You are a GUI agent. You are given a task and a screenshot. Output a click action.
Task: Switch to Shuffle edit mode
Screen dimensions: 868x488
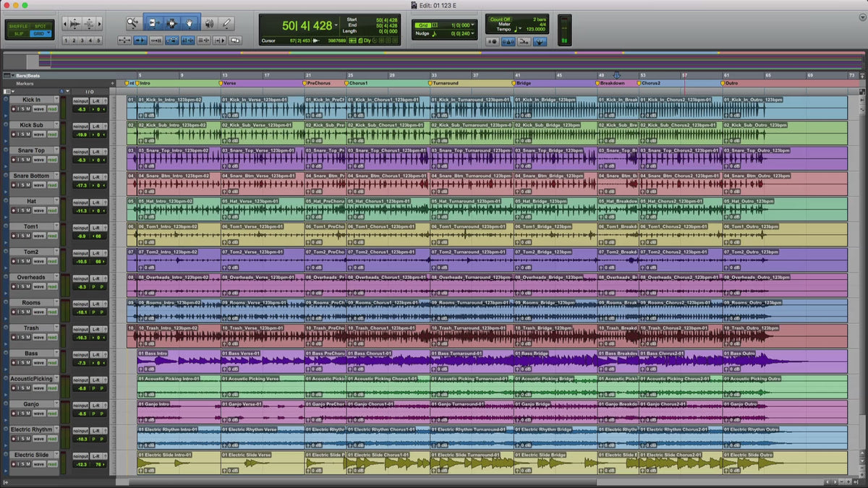[x=18, y=26]
